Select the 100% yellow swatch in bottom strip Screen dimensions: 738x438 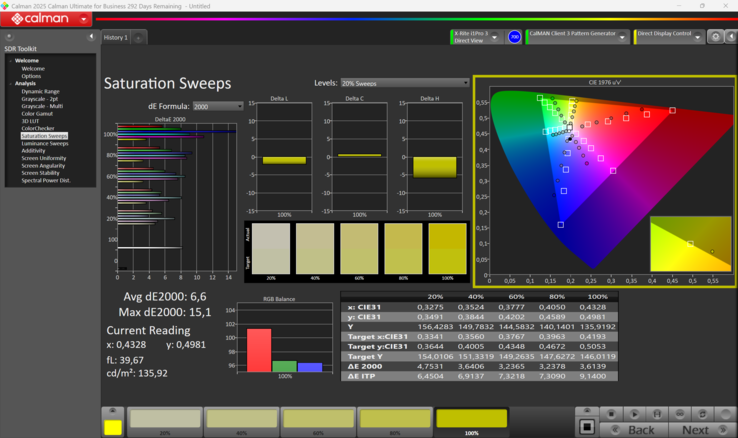pos(471,419)
